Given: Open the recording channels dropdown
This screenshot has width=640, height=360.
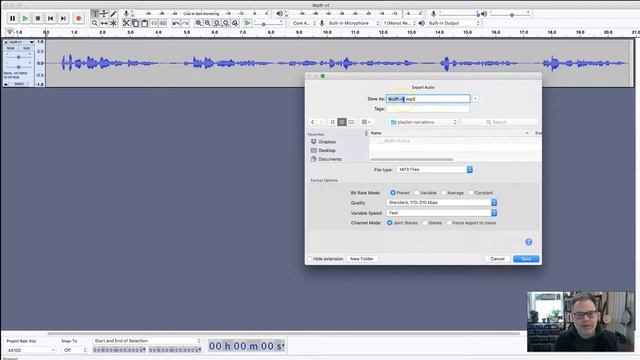Looking at the screenshot, I should (400, 23).
